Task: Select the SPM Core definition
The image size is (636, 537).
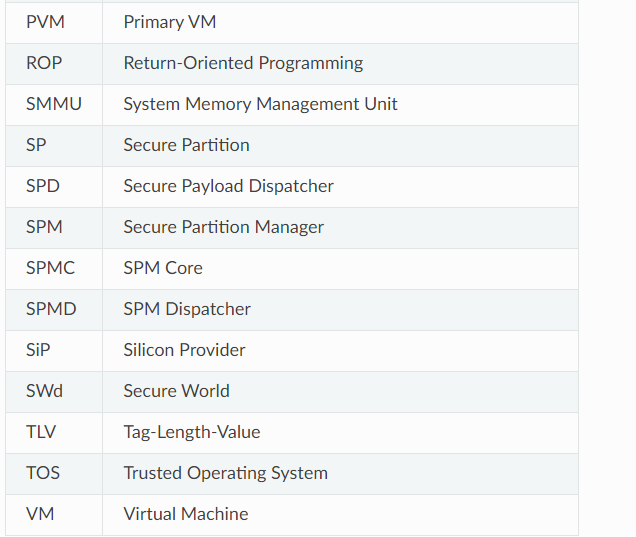Action: click(x=163, y=268)
